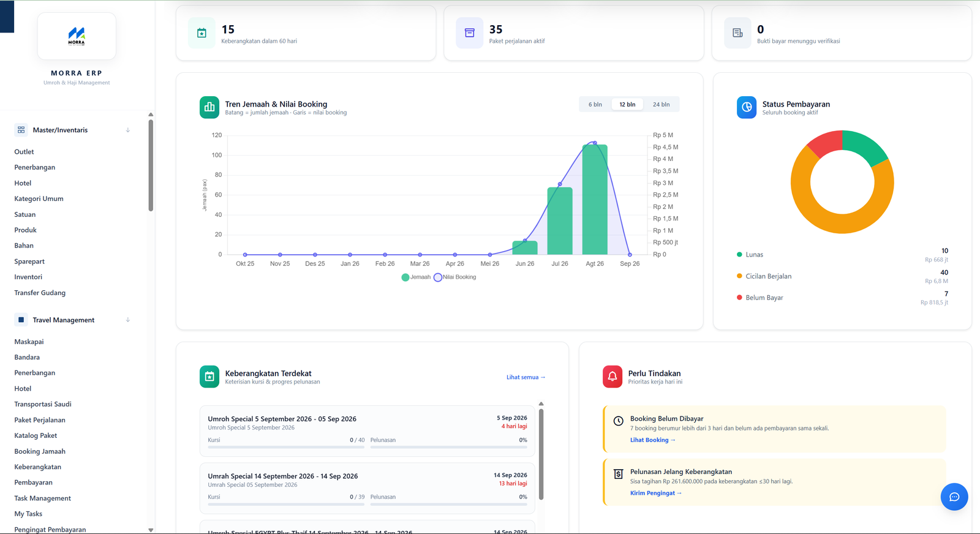Select the 12 bln chart range
The height and width of the screenshot is (534, 980).
click(x=627, y=105)
